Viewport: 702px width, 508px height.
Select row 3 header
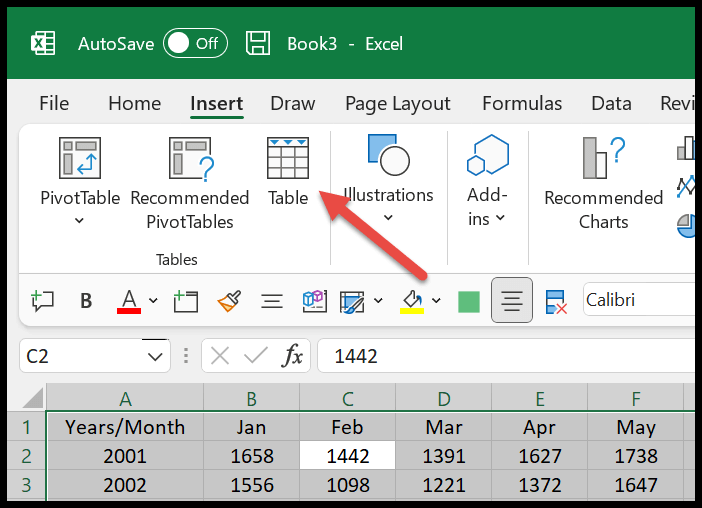click(26, 485)
